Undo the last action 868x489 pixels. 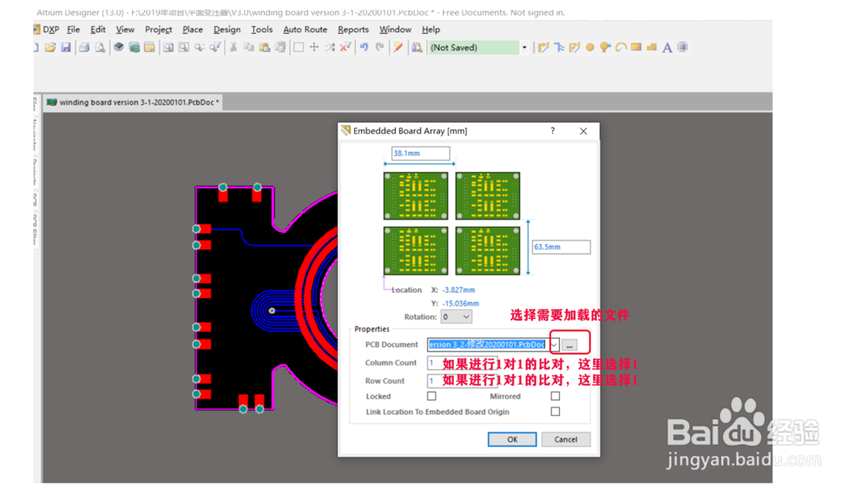point(364,48)
